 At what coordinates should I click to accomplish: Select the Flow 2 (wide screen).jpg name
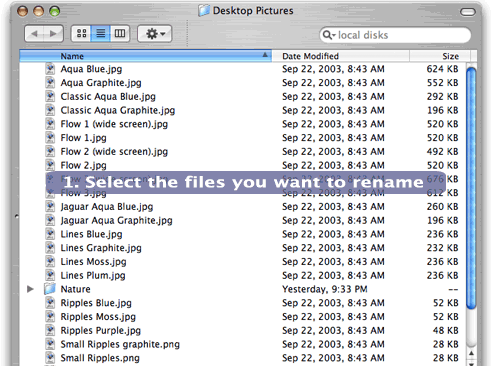(x=114, y=152)
